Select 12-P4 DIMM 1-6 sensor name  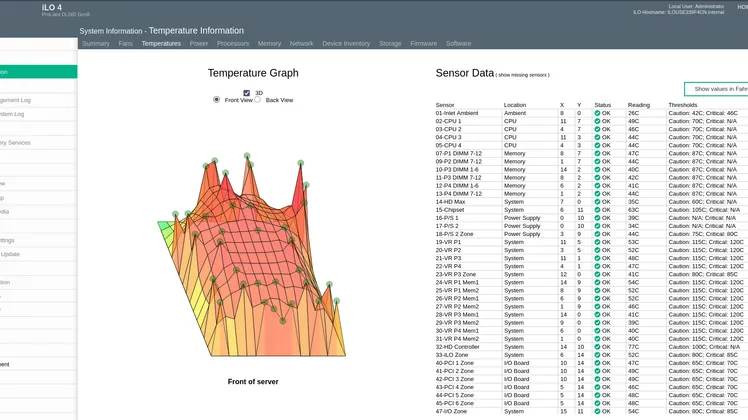coord(457,186)
